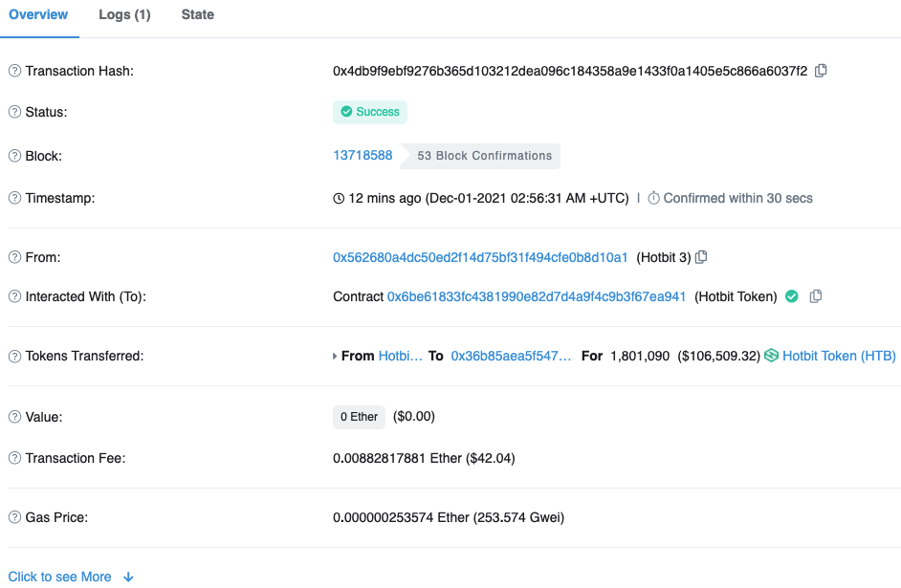Screen dimensions: 901x588
Task: Copy the From address (Hotbit 3)
Action: (701, 257)
